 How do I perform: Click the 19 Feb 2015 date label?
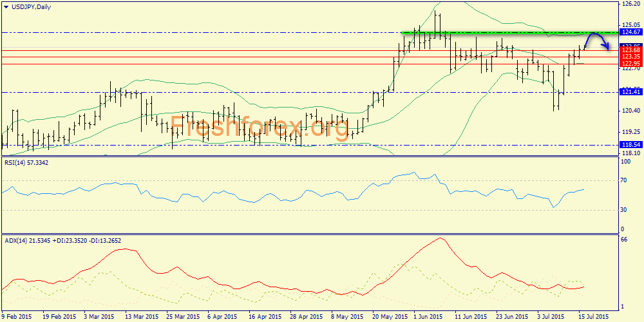point(58,317)
